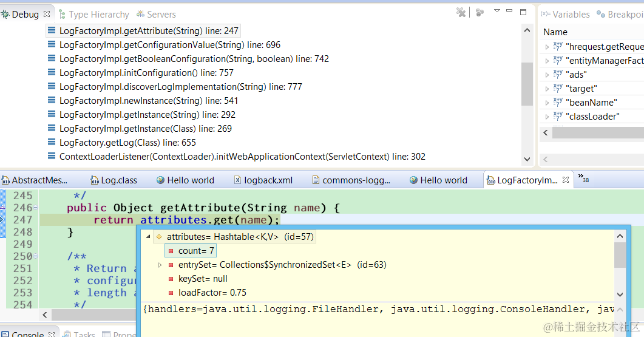Open the Breakpoints tab
644x337 pixels.
[x=620, y=15]
